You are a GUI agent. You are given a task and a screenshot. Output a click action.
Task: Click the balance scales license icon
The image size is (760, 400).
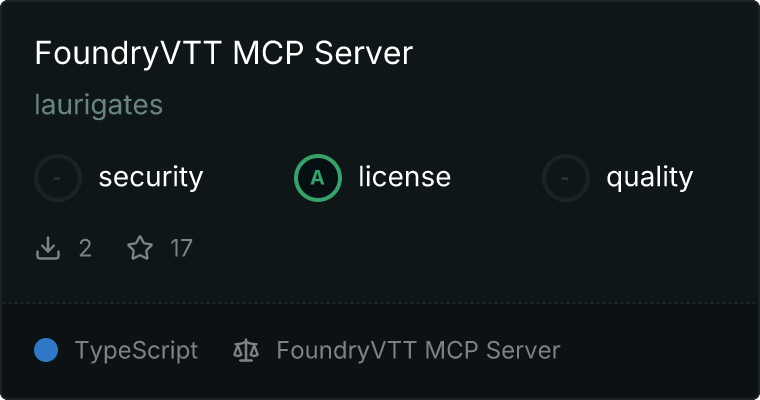(x=246, y=351)
